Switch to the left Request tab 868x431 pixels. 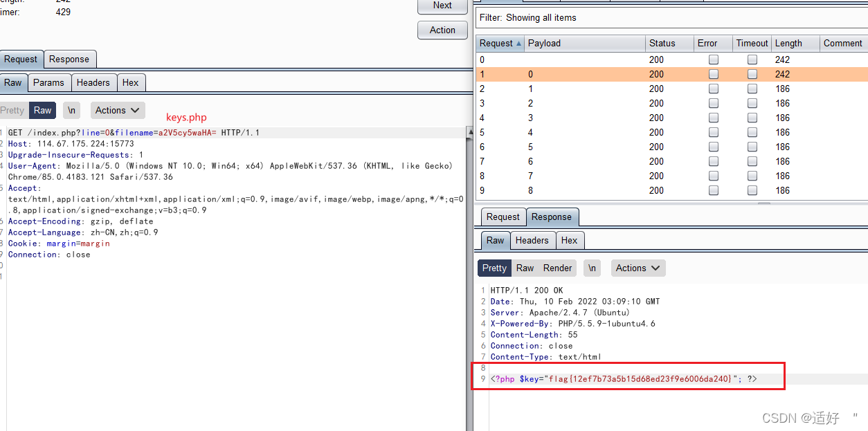(21, 59)
